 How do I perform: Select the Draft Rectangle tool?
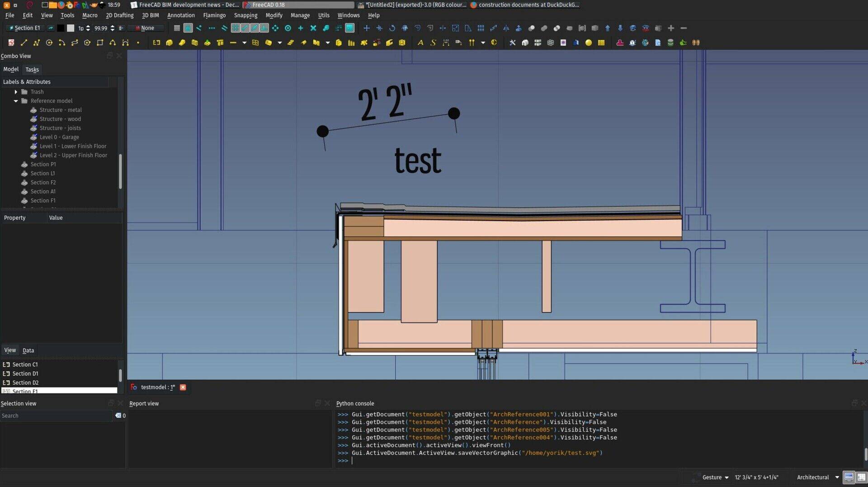[100, 43]
